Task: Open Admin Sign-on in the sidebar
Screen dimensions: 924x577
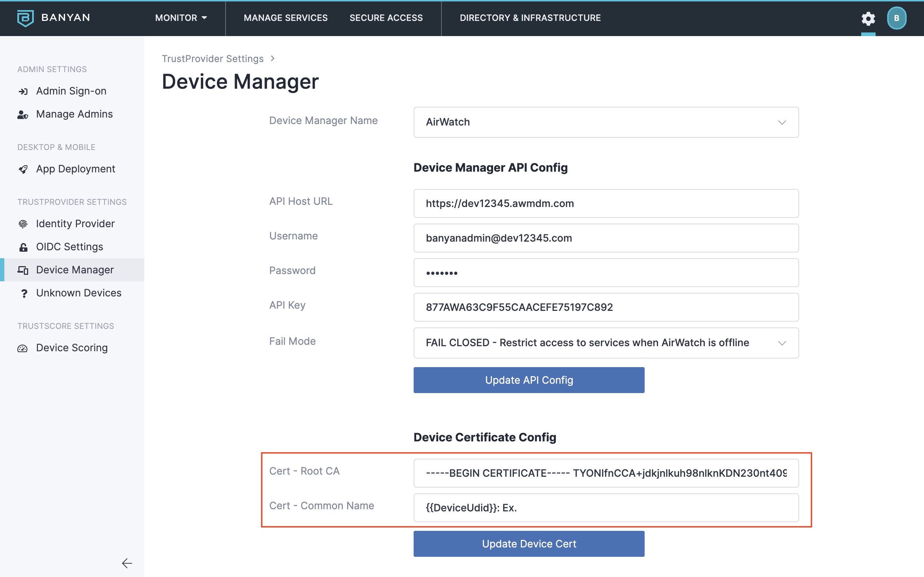Action: coord(71,91)
